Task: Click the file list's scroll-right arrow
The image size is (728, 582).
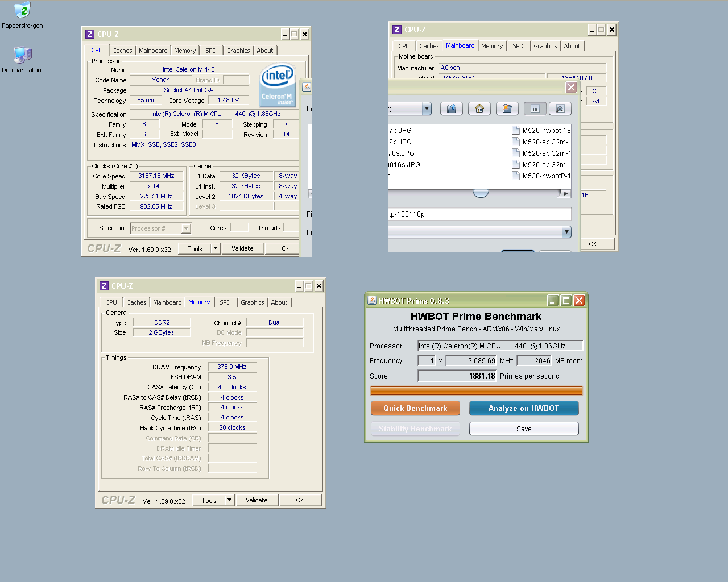Action: (565, 193)
